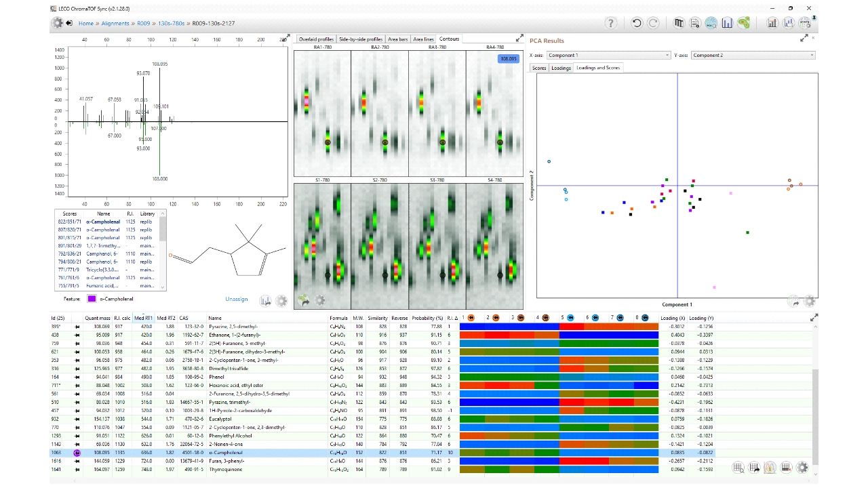Toggle the sample 1 column header marker

[x=471, y=317]
